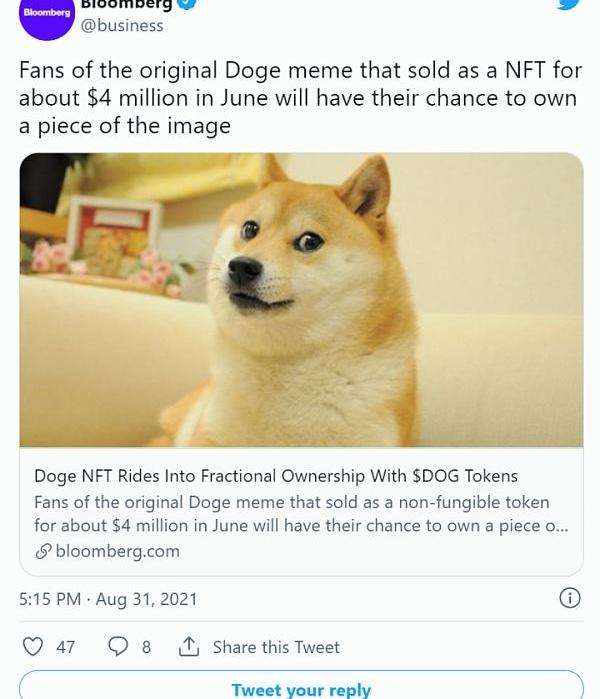Click the 8 replies count
600x699 pixels.
(146, 647)
